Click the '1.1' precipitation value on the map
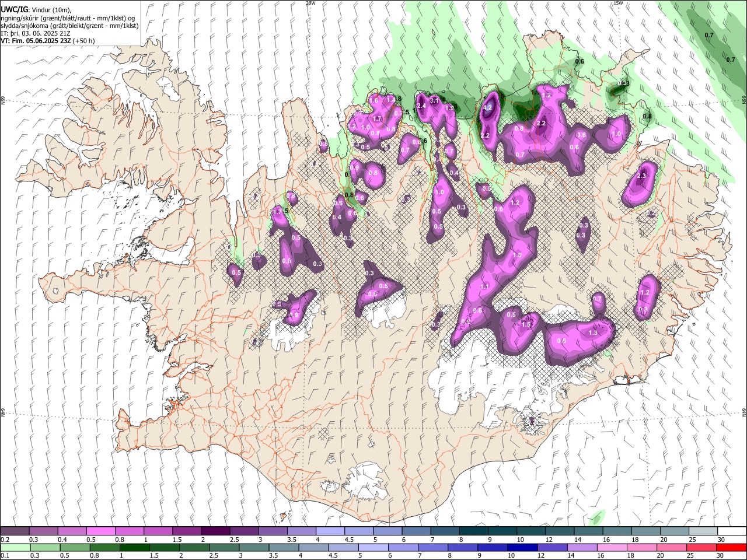The height and width of the screenshot is (560, 747). [x=484, y=287]
